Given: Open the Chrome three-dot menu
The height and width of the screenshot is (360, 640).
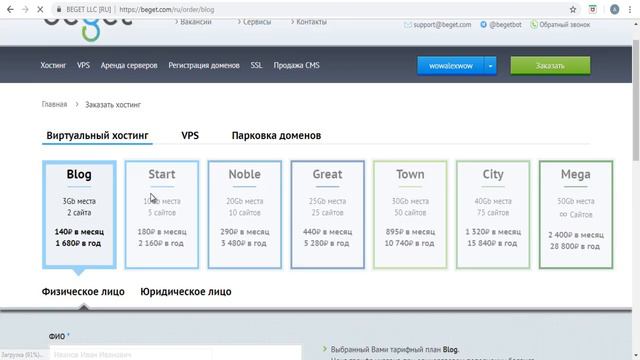Looking at the screenshot, I should pos(630,9).
